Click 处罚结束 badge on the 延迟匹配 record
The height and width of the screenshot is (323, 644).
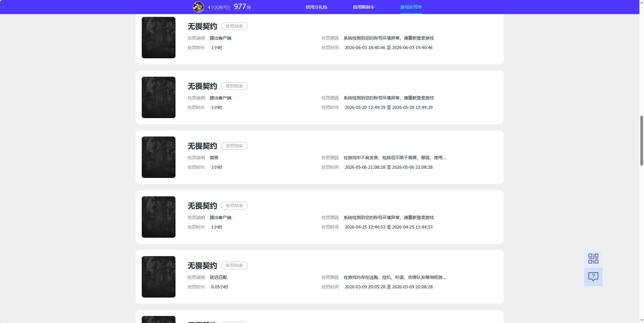[234, 266]
